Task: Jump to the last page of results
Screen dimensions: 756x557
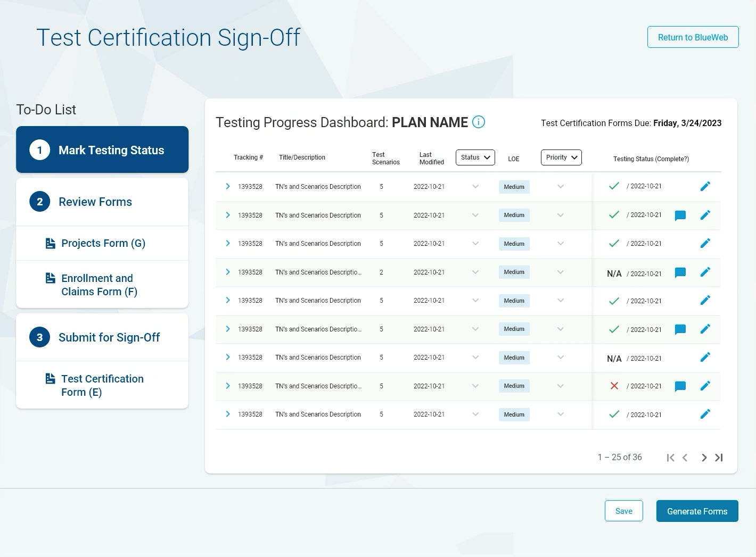Action: tap(719, 457)
